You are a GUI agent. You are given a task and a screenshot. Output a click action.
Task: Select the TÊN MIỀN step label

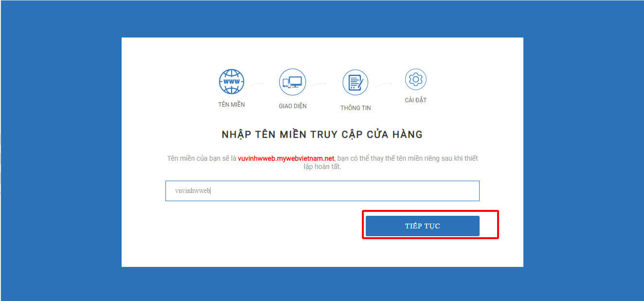click(x=232, y=105)
